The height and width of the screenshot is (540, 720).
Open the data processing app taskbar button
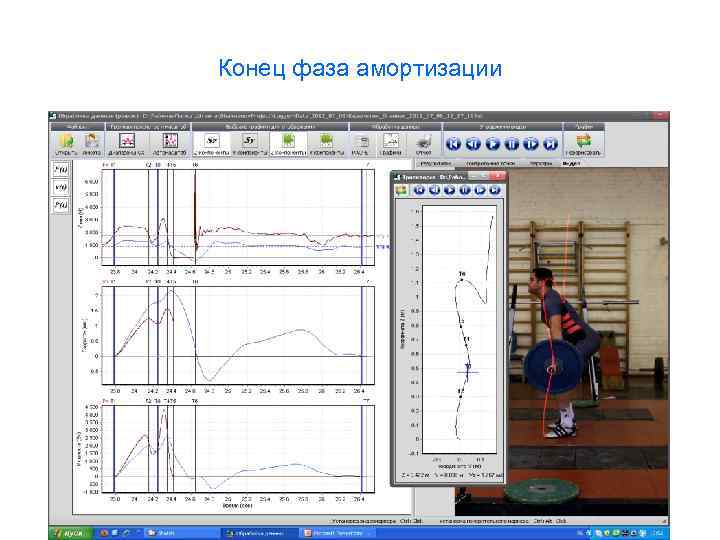pyautogui.click(x=257, y=533)
